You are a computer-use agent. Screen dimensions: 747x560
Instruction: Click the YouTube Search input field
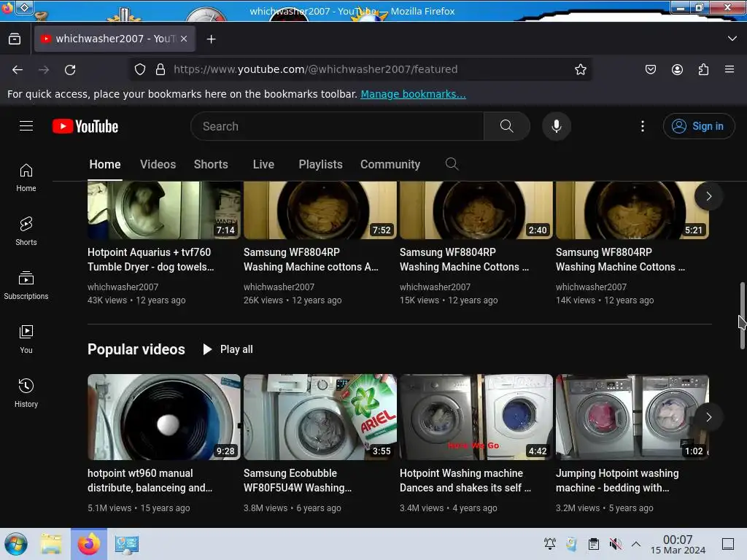coord(337,126)
